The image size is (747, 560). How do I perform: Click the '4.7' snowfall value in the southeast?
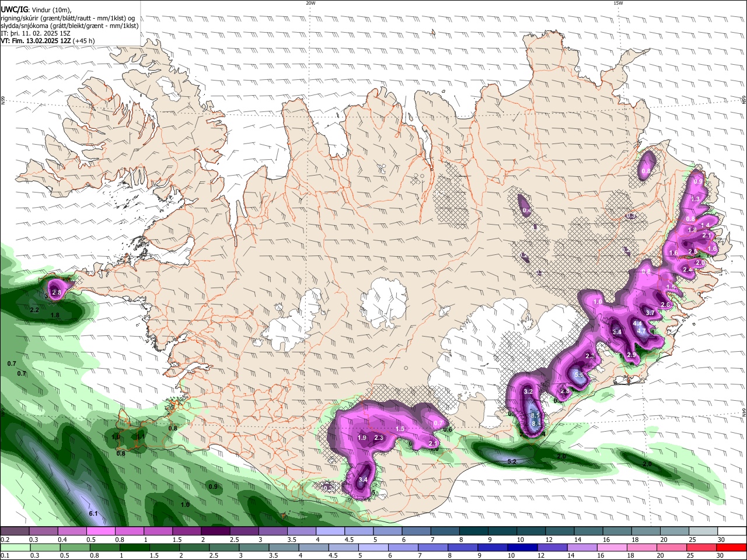click(641, 331)
